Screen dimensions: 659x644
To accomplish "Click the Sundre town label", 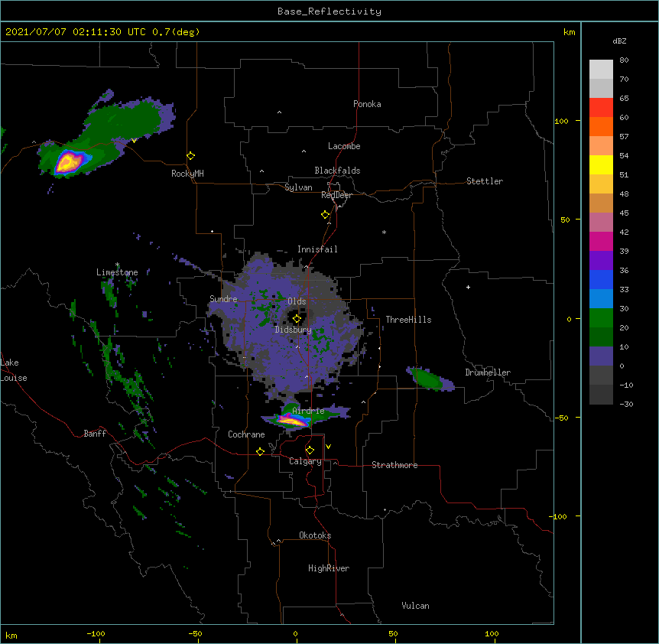I will pos(223,299).
